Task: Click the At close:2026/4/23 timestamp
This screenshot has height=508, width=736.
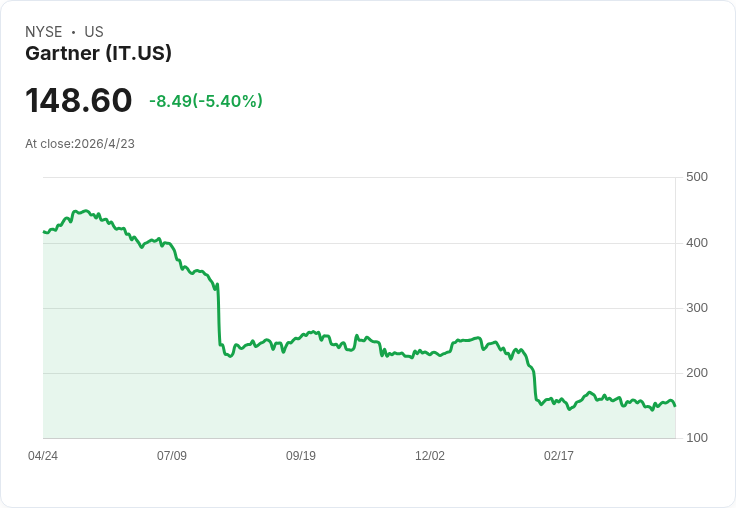Action: point(80,144)
